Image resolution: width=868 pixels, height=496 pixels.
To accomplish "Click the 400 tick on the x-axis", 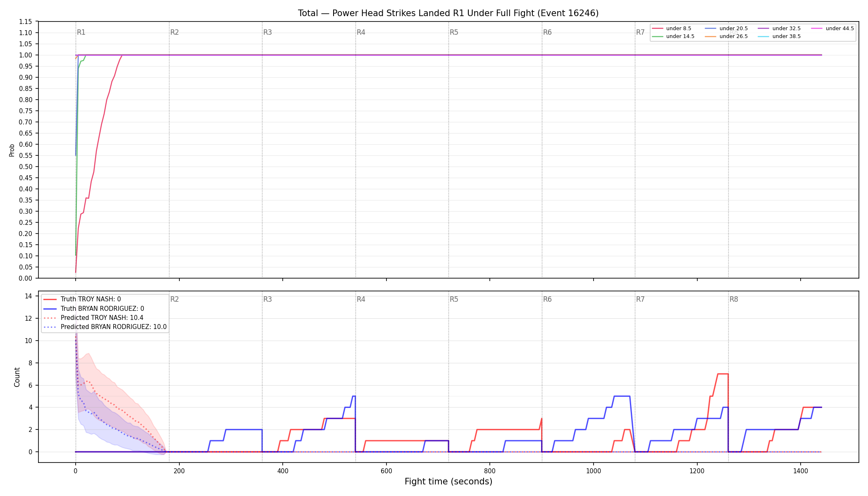I will [x=283, y=471].
